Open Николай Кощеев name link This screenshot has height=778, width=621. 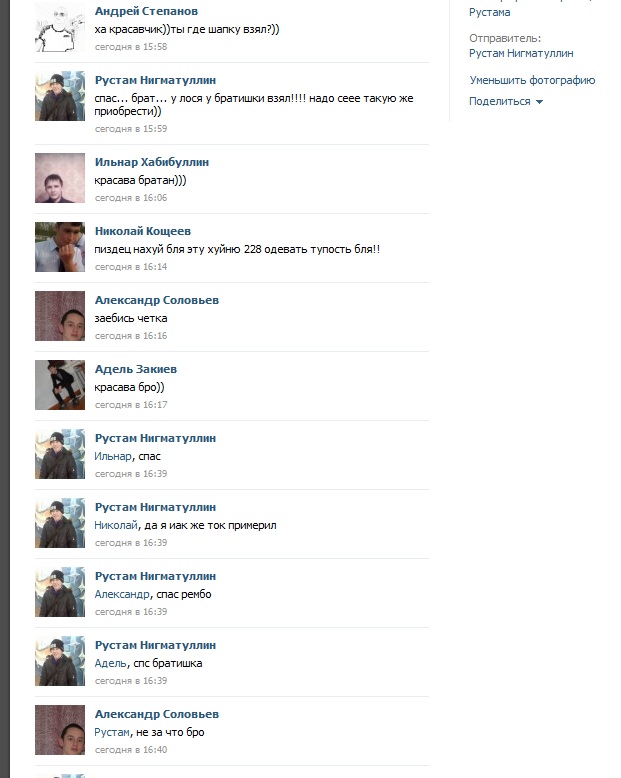(x=143, y=231)
